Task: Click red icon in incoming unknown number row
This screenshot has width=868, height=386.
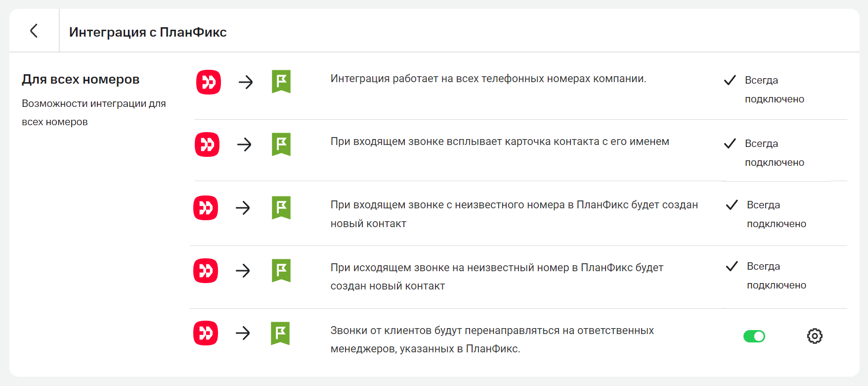Action: (x=206, y=208)
